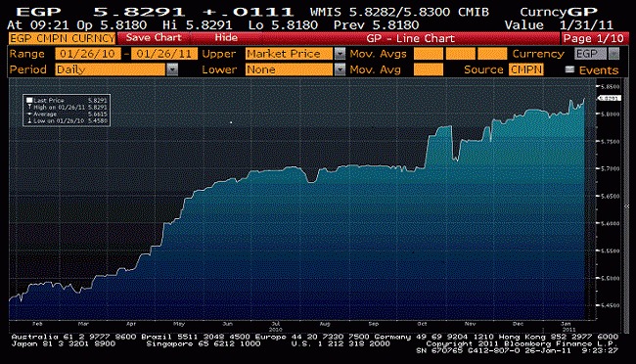The image size is (636, 364).
Task: Click the last price tag on y-axis
Action: pos(610,98)
